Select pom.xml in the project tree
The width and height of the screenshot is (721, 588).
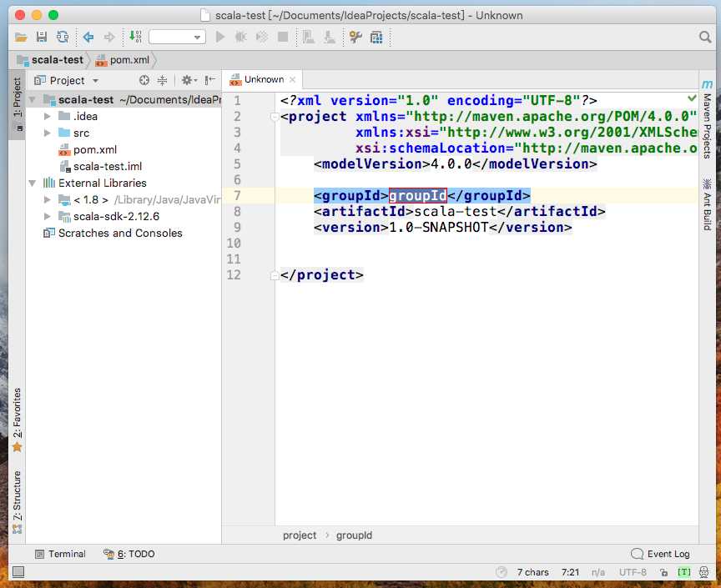click(x=95, y=150)
